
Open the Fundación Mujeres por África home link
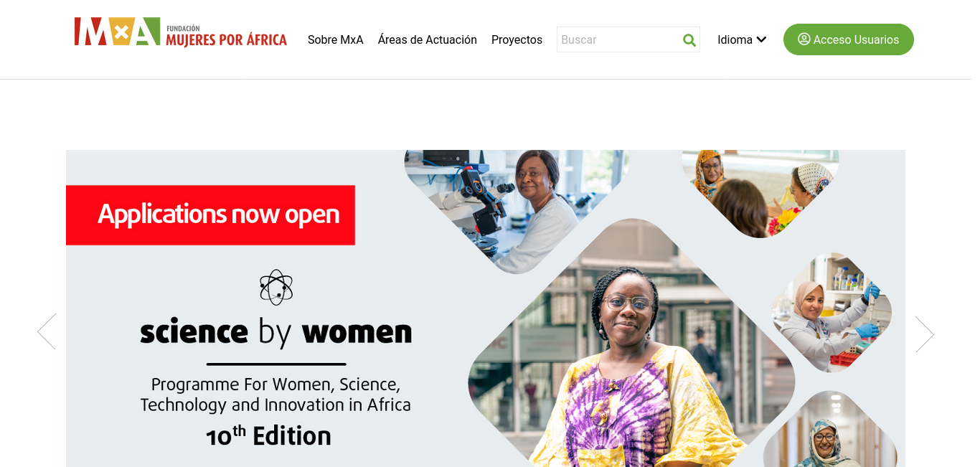181,32
